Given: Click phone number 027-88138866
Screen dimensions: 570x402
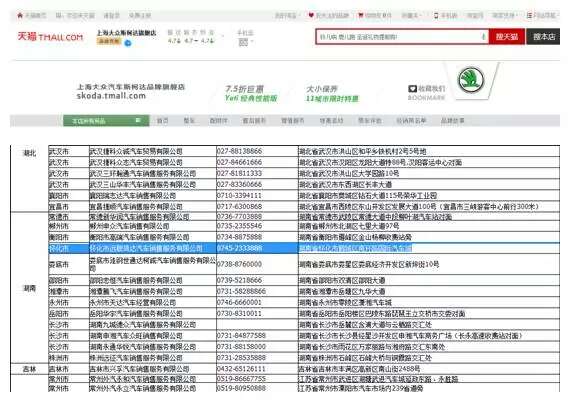Looking at the screenshot, I should [239, 151].
